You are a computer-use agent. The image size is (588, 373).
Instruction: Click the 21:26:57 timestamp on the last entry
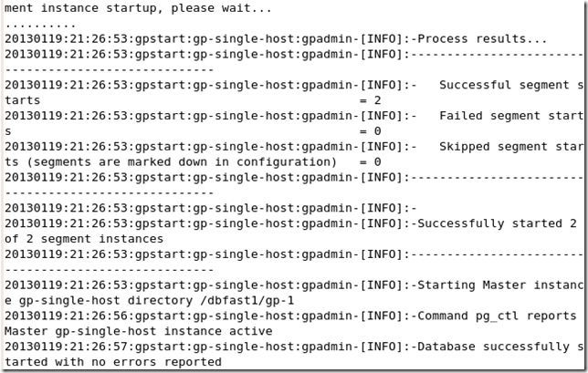tap(98, 347)
